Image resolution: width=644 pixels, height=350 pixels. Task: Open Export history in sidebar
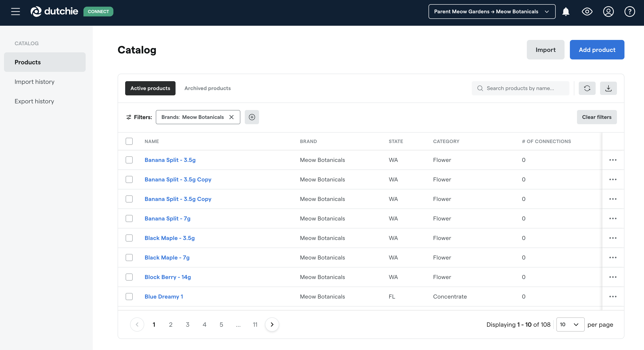[34, 101]
